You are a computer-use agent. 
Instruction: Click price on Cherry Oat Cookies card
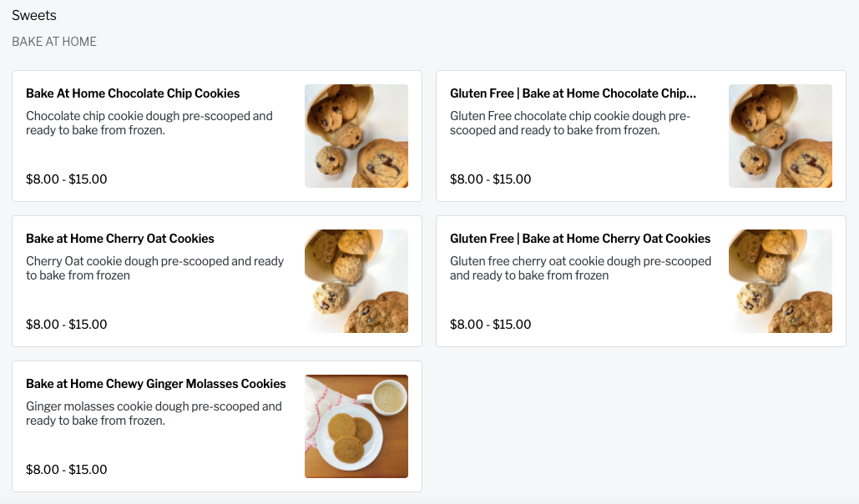(67, 325)
